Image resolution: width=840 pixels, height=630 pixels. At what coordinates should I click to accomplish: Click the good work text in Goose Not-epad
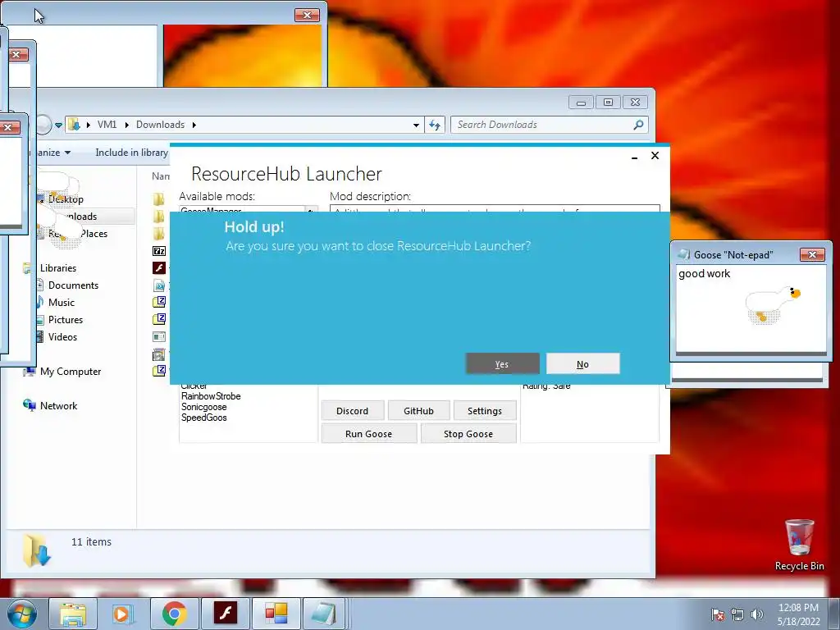[704, 273]
